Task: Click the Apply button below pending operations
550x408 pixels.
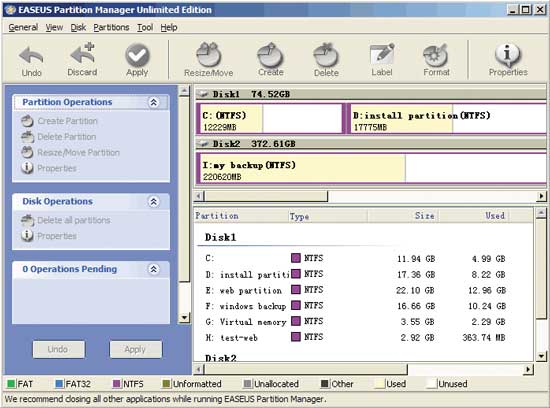Action: tap(136, 349)
